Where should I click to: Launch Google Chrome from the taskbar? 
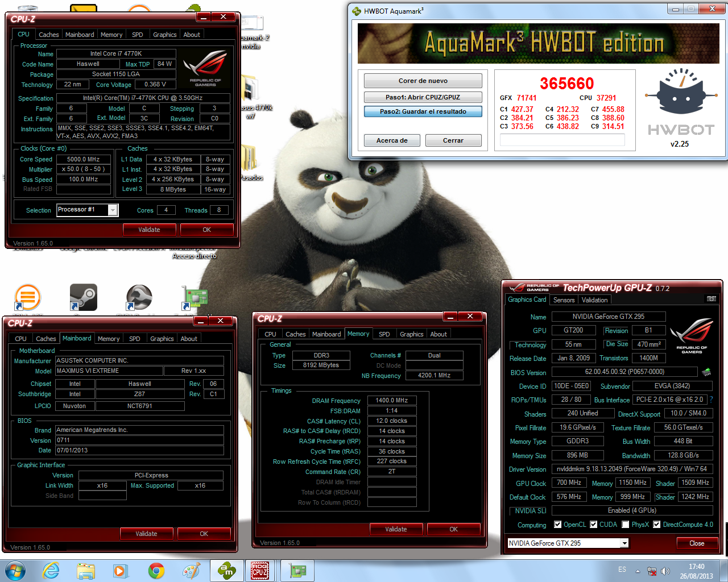156,571
